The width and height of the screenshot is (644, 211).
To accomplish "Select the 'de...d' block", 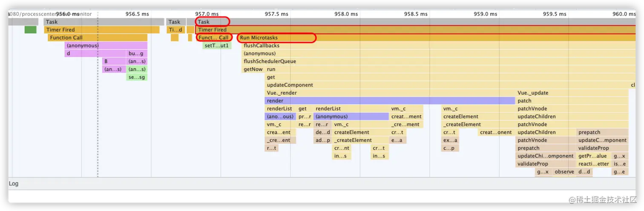I will [x=322, y=132].
